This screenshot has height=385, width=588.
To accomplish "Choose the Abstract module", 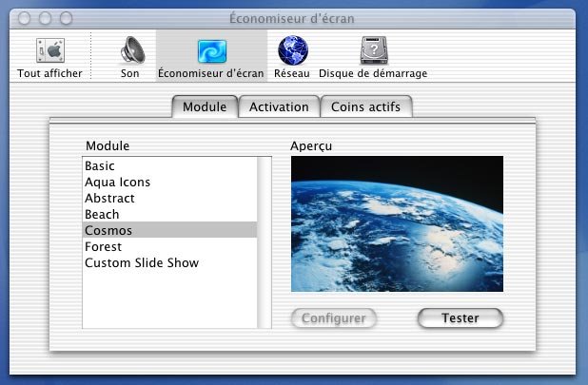I will click(169, 198).
